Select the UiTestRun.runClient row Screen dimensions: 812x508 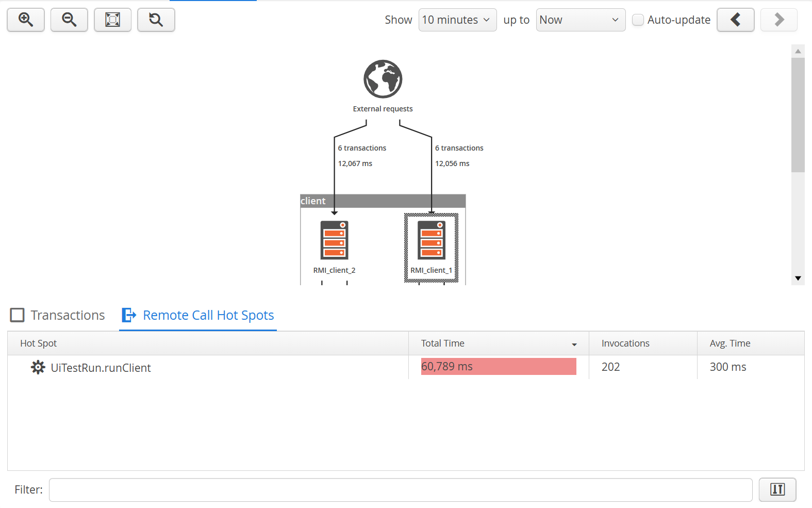(406, 367)
